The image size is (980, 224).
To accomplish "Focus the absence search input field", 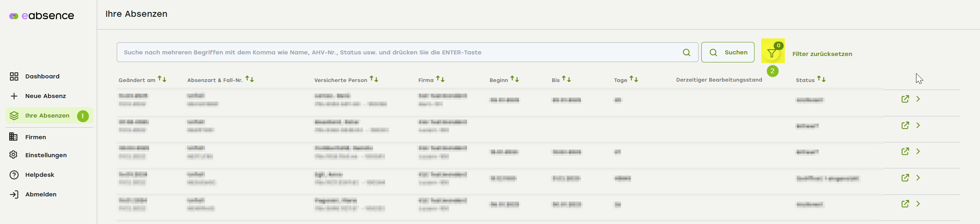I will (400, 52).
